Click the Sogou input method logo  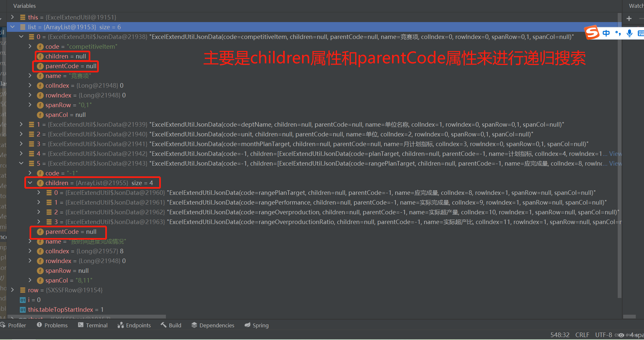click(592, 33)
